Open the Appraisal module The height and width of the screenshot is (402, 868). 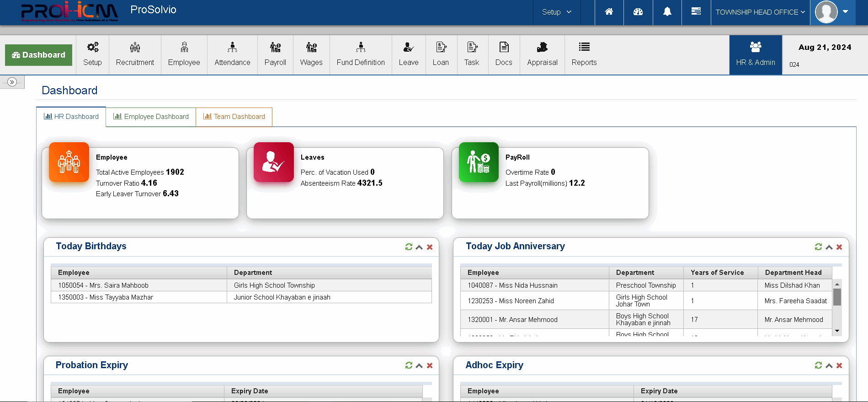(x=542, y=54)
